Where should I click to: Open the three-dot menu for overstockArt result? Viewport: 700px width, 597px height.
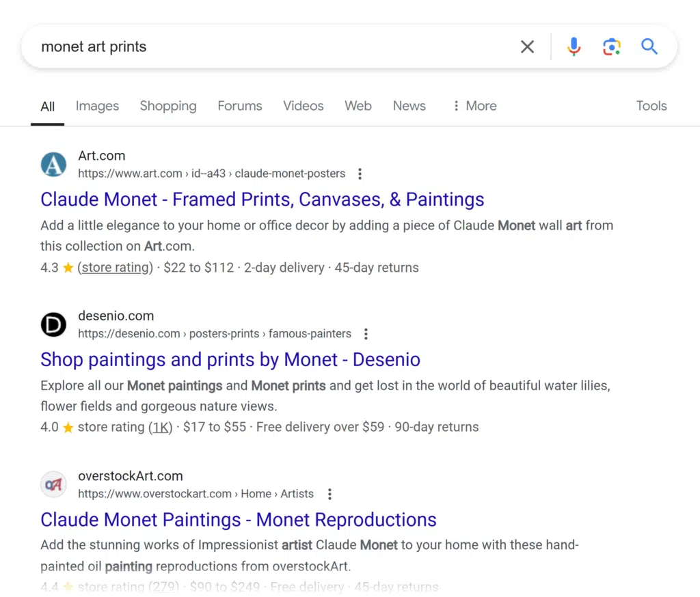329,494
